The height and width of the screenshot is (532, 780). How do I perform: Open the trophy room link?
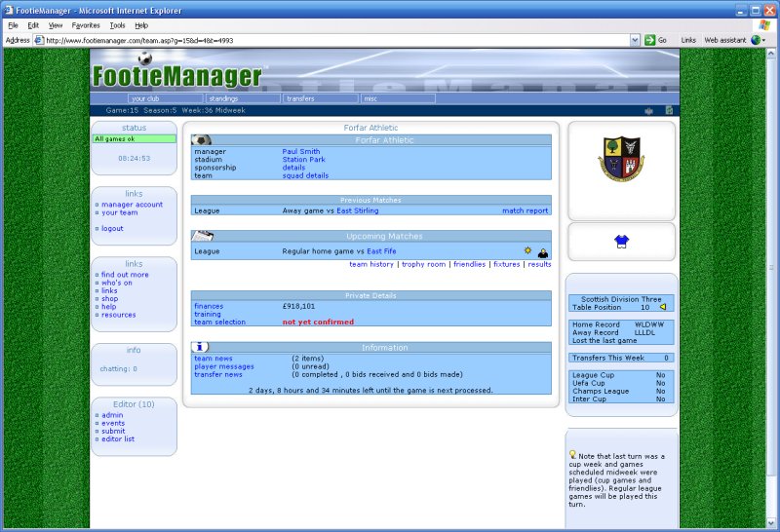(x=423, y=264)
